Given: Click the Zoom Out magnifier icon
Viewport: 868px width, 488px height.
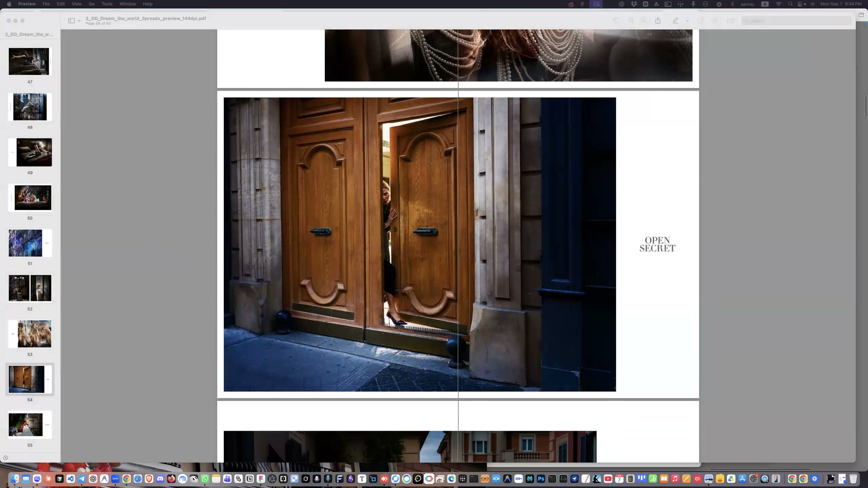Looking at the screenshot, I should point(631,21).
